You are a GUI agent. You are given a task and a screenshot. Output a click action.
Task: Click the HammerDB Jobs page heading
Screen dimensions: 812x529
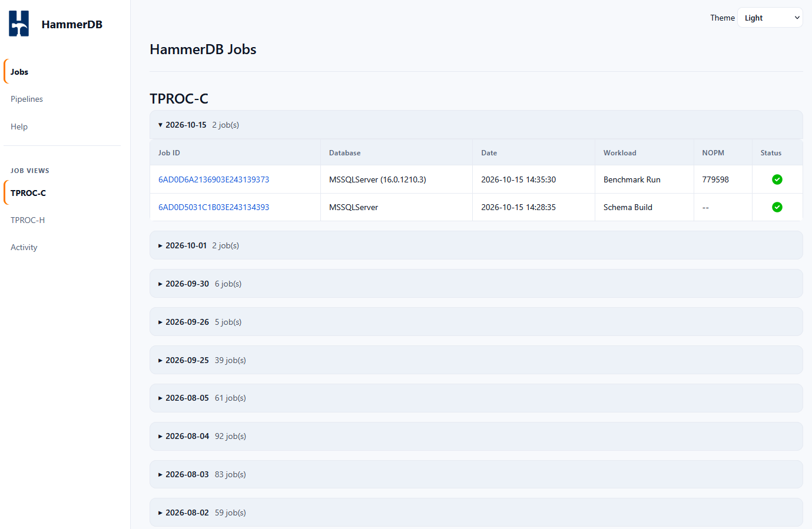click(203, 49)
